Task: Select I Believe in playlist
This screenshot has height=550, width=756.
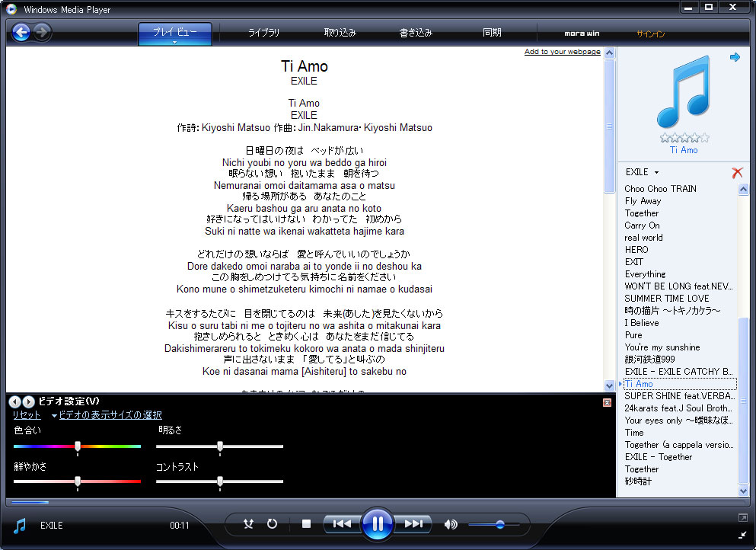Action: pyautogui.click(x=641, y=323)
